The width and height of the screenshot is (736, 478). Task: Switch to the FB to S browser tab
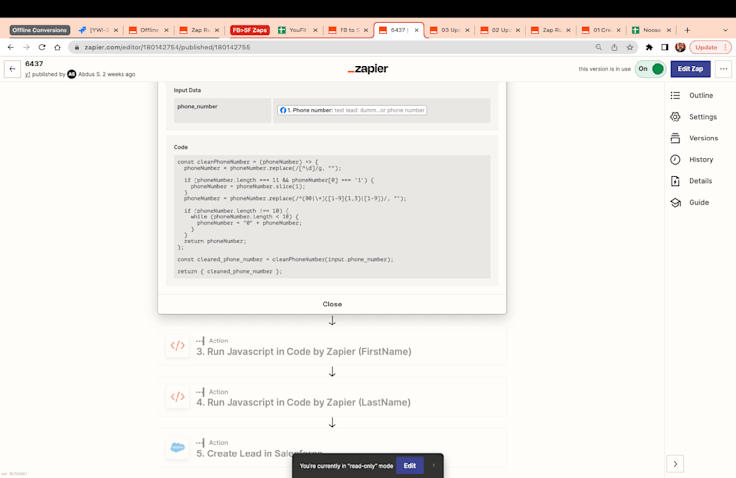(x=348, y=30)
